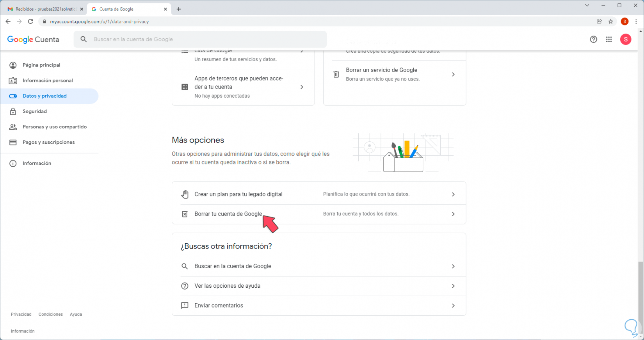Expand the Ver las opciones de ayuda chevron

[x=453, y=286]
